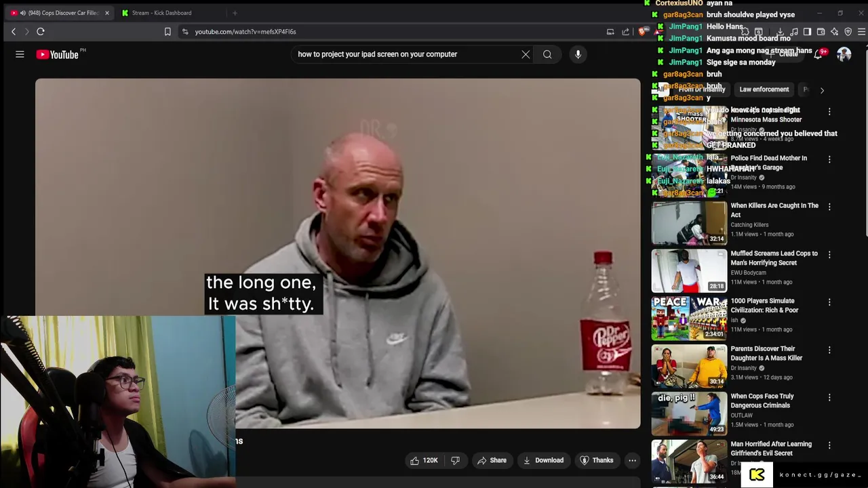Go back one page in browser

(14, 31)
